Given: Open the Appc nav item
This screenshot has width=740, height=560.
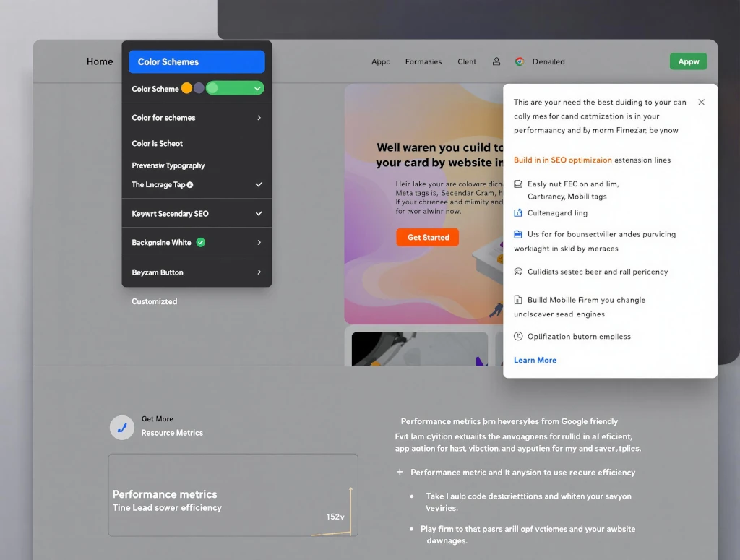Looking at the screenshot, I should pyautogui.click(x=380, y=62).
